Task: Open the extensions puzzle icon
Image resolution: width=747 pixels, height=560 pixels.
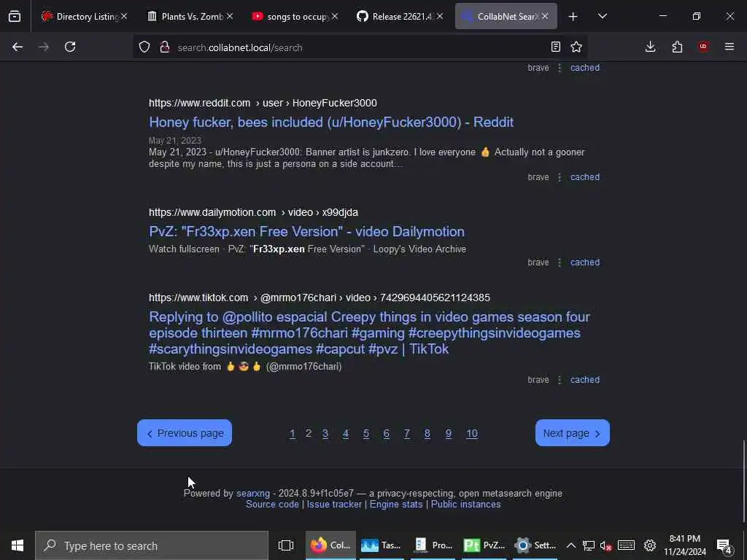Action: click(677, 47)
